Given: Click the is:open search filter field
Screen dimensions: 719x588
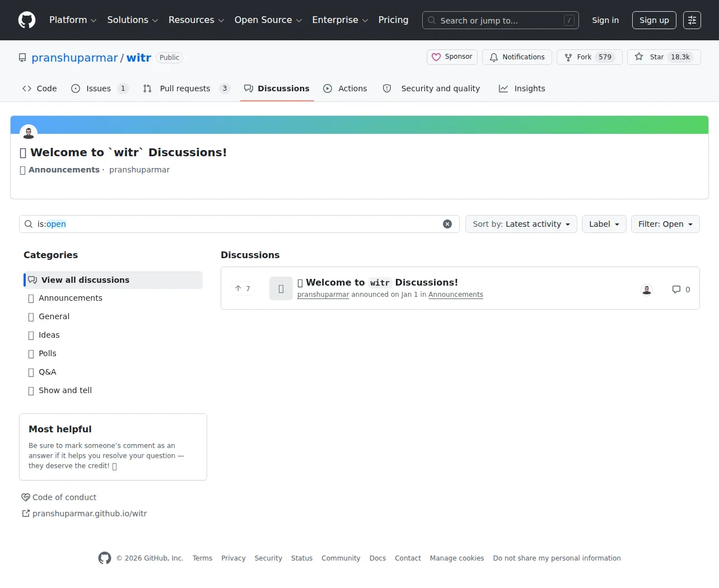Looking at the screenshot, I should (239, 224).
